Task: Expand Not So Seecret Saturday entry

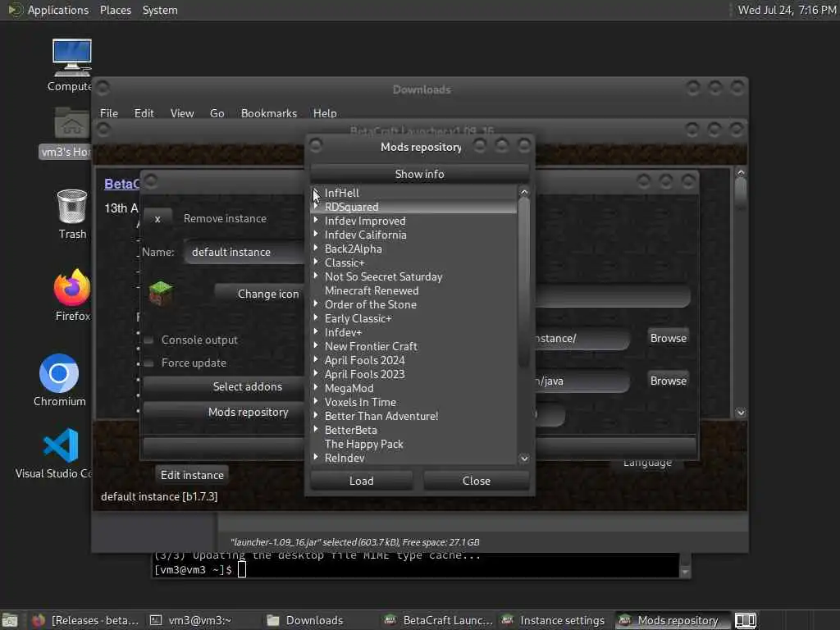Action: tap(316, 276)
